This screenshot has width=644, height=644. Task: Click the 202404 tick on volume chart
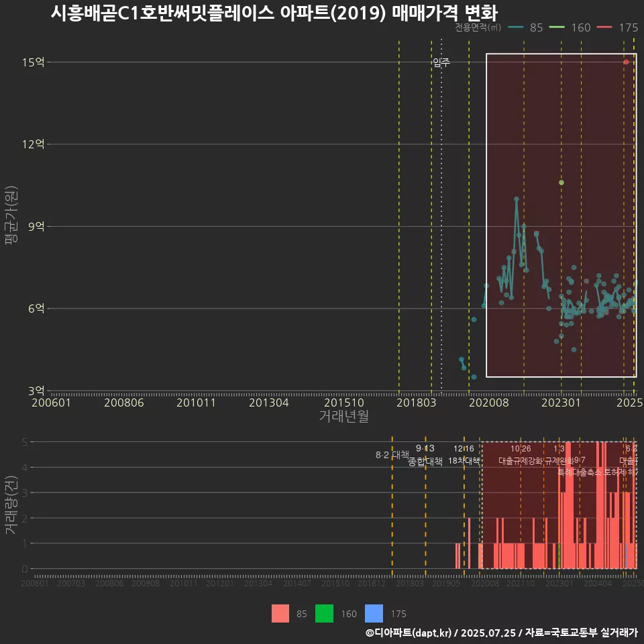tap(598, 583)
